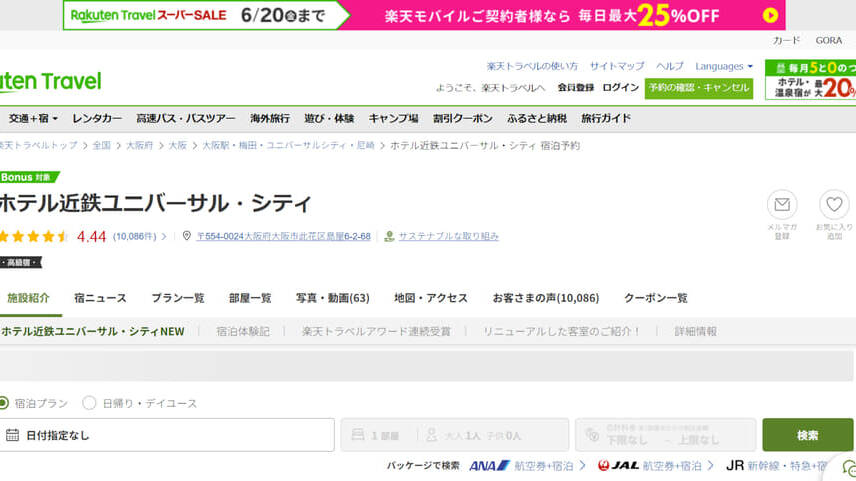Select the 宿泊プラン radio button
Viewport: 856px width, 481px height.
coord(3,403)
